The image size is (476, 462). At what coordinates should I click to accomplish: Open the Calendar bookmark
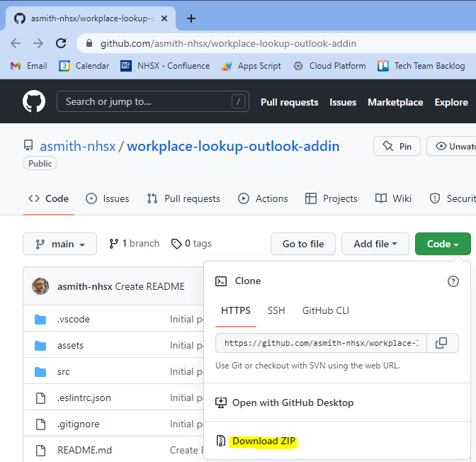tap(84, 66)
